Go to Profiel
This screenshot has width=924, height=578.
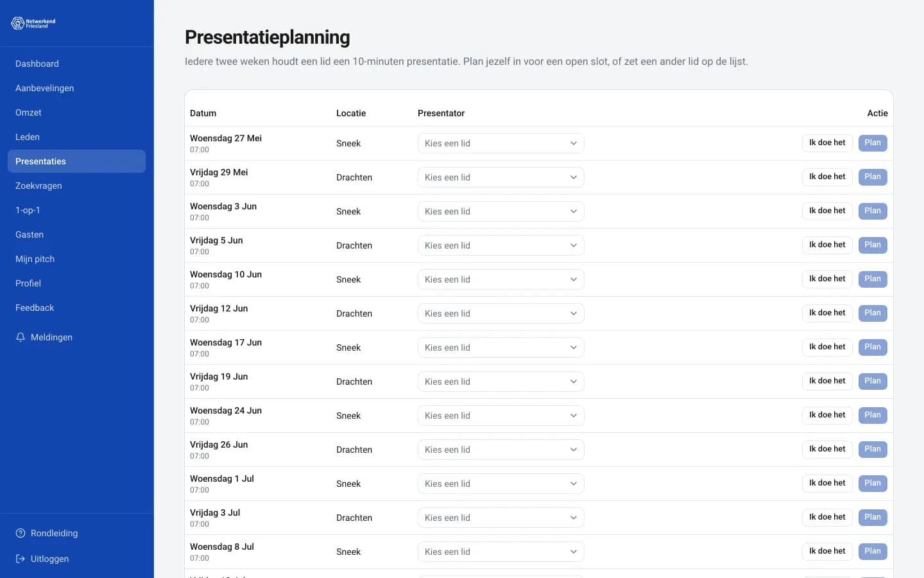(76, 283)
